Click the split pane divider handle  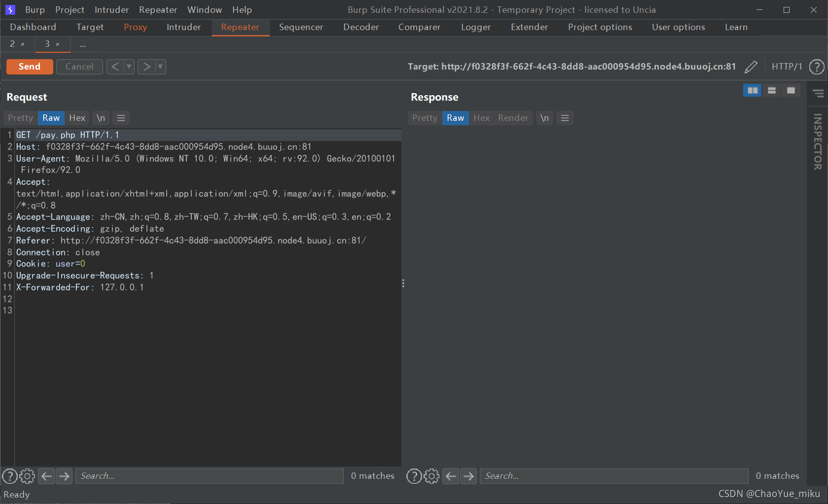click(403, 284)
